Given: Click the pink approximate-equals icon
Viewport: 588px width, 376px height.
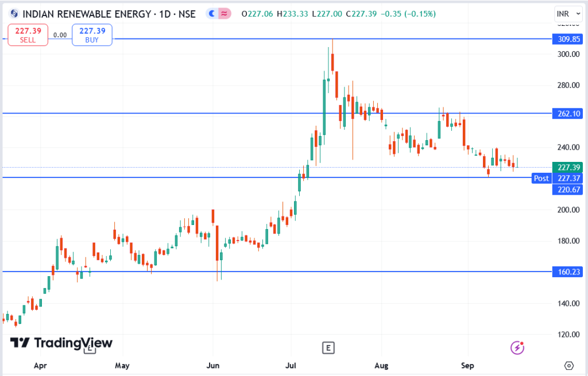Looking at the screenshot, I should coord(225,14).
